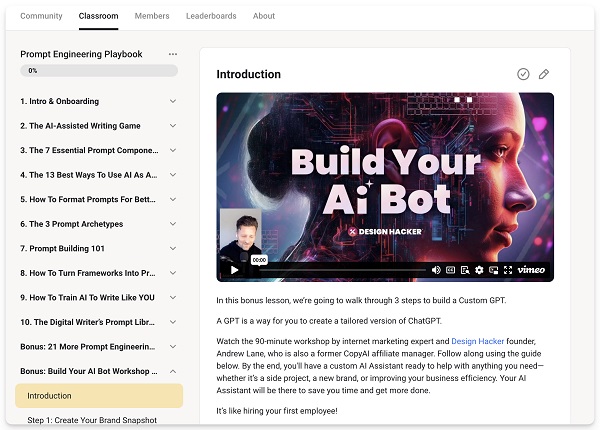600x430 pixels.
Task: Collapse the Bonus: Build Your AI Bot Workshop section
Action: pyautogui.click(x=173, y=371)
